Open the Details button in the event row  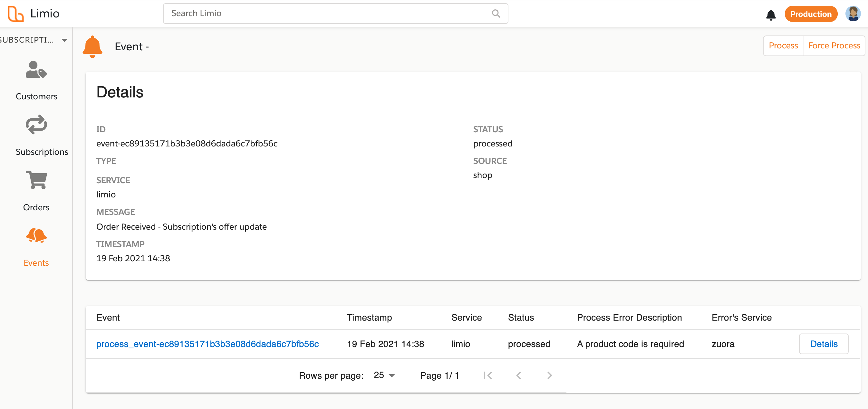824,344
